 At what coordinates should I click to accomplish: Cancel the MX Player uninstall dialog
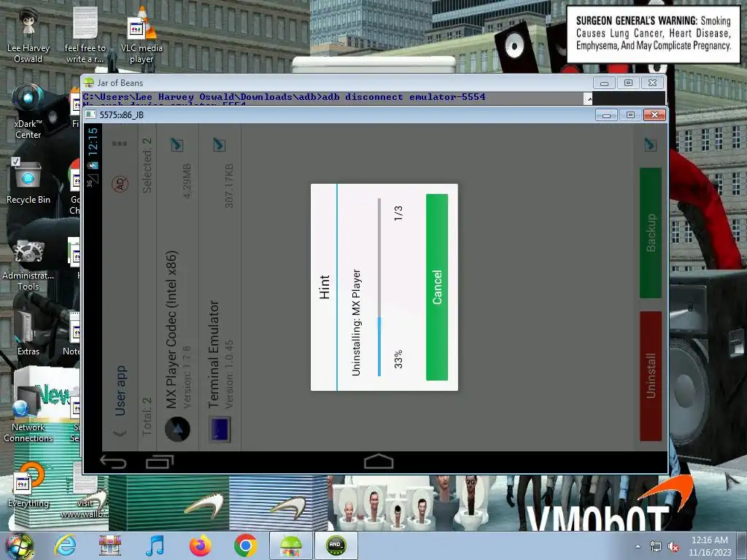tap(437, 287)
